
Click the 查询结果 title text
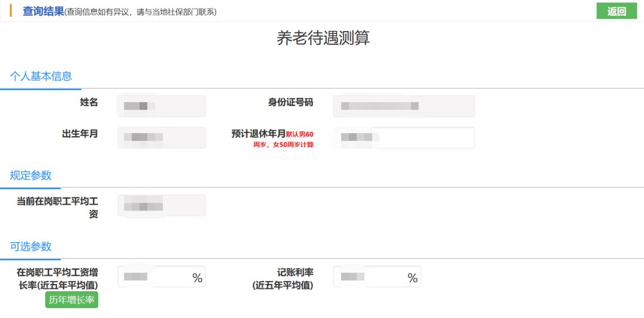click(43, 11)
